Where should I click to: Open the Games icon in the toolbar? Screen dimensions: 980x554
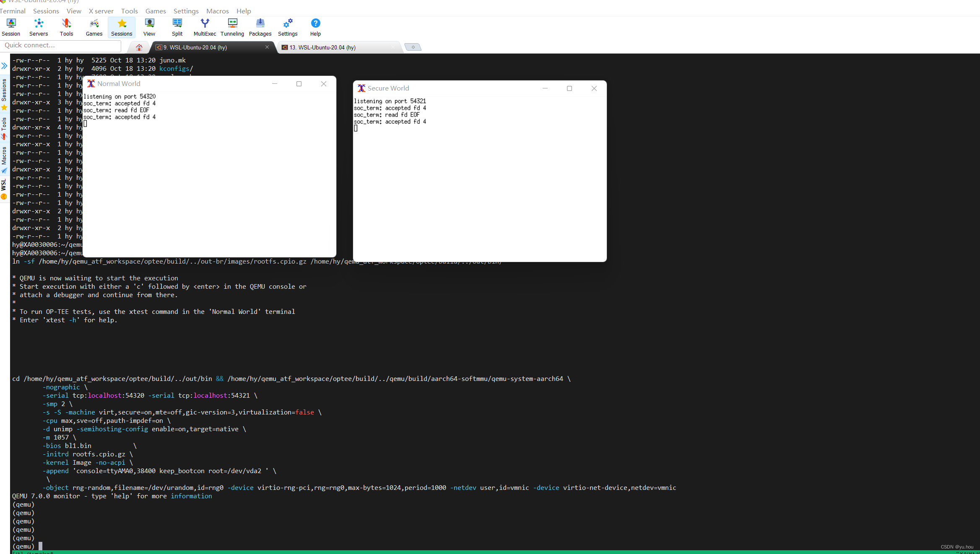(x=94, y=27)
